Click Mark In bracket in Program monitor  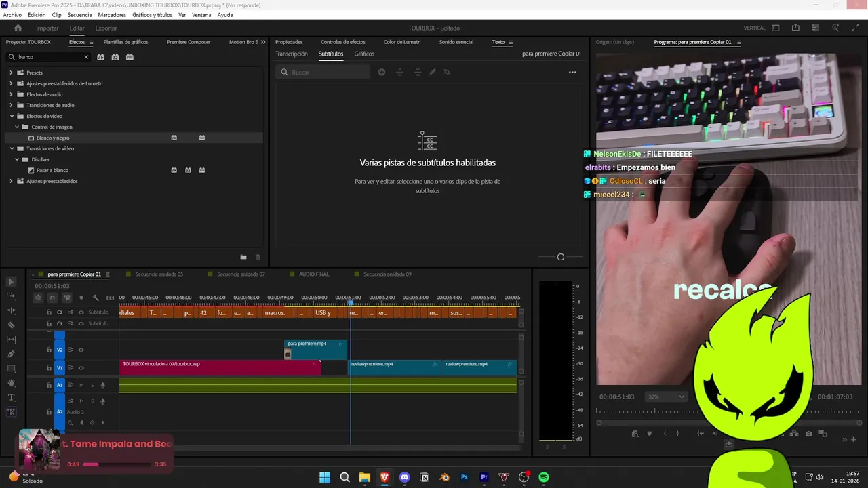coord(665,434)
